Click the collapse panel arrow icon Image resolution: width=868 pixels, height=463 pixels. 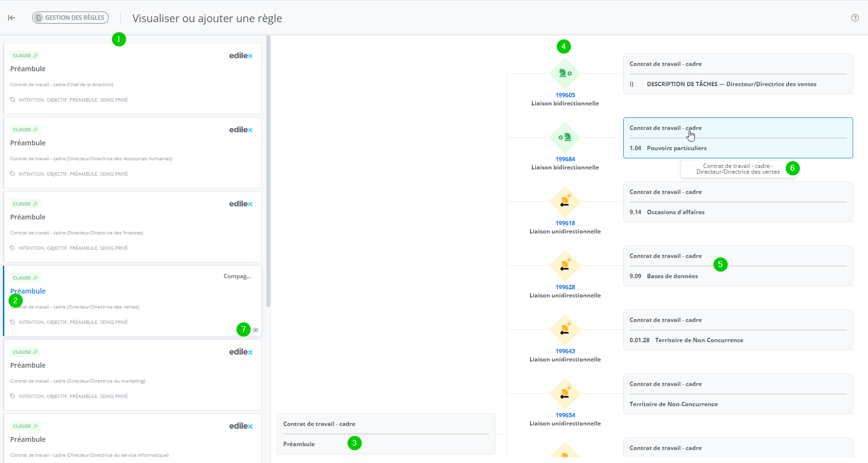(12, 18)
